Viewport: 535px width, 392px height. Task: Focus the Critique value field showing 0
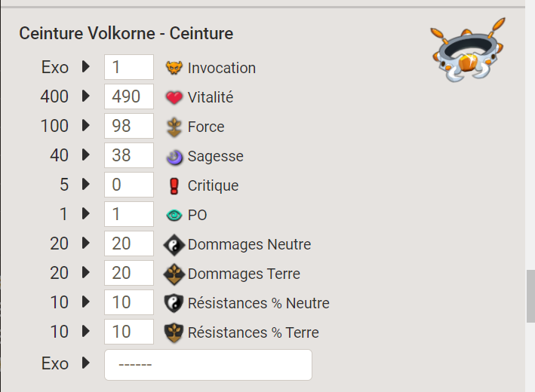[129, 185]
